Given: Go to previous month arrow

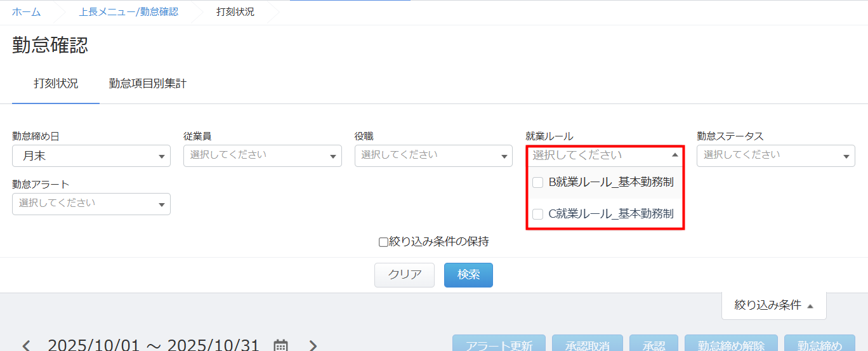Looking at the screenshot, I should tap(26, 345).
